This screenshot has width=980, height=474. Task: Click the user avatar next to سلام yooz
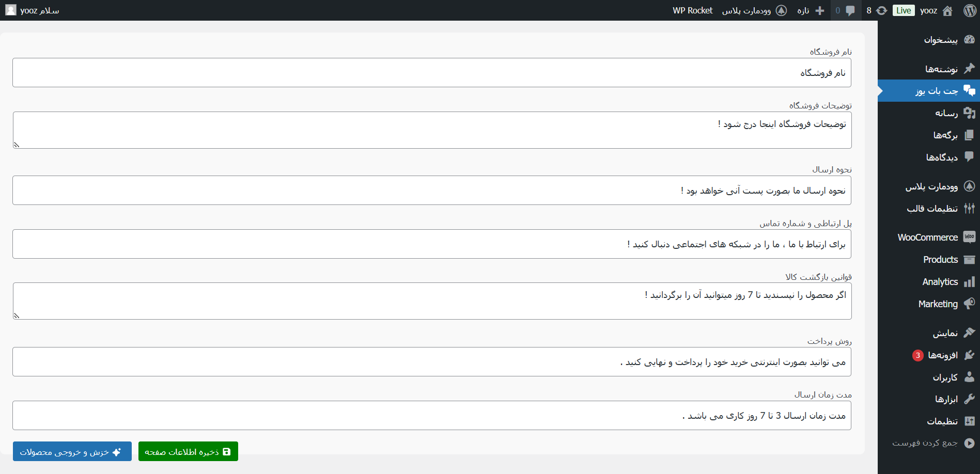(x=11, y=10)
